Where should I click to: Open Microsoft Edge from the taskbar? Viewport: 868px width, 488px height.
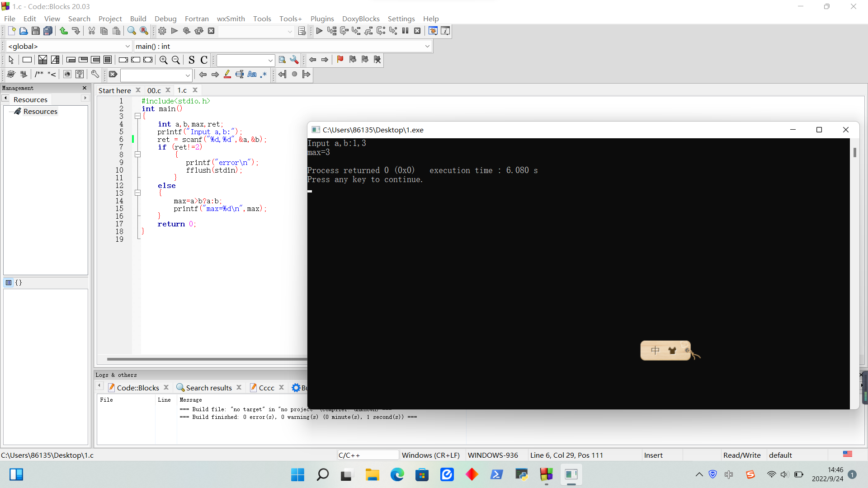397,474
